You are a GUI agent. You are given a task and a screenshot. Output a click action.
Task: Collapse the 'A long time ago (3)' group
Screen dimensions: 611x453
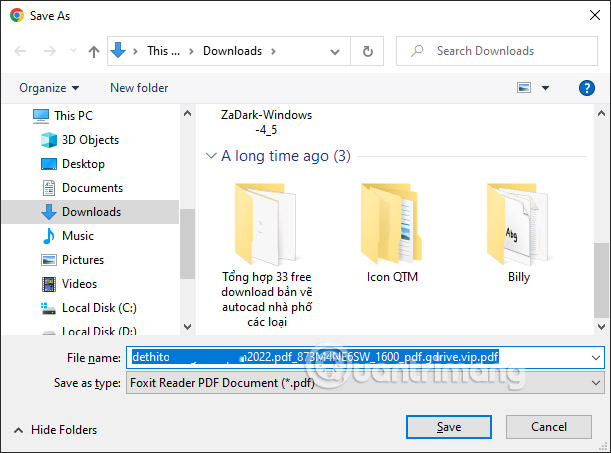point(211,156)
